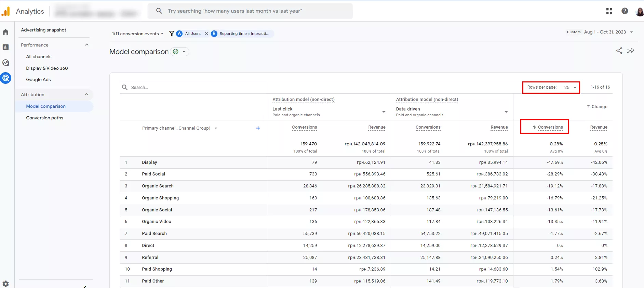
Task: Click the Organic Shopping row label
Action: tap(160, 198)
